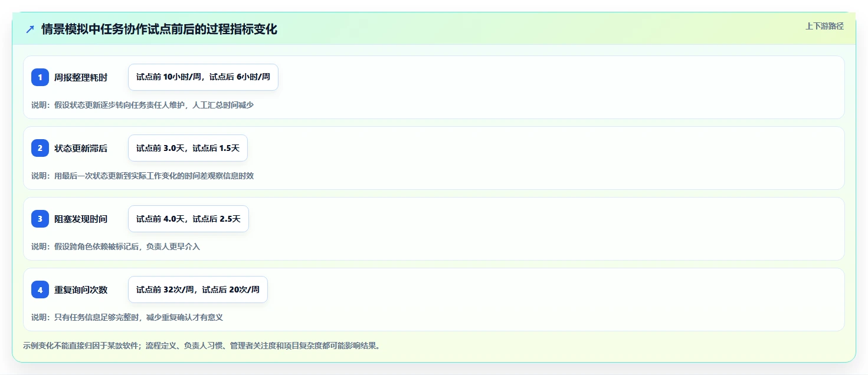Select the 周报整理耗时 label
This screenshot has height=375, width=868.
coord(81,77)
